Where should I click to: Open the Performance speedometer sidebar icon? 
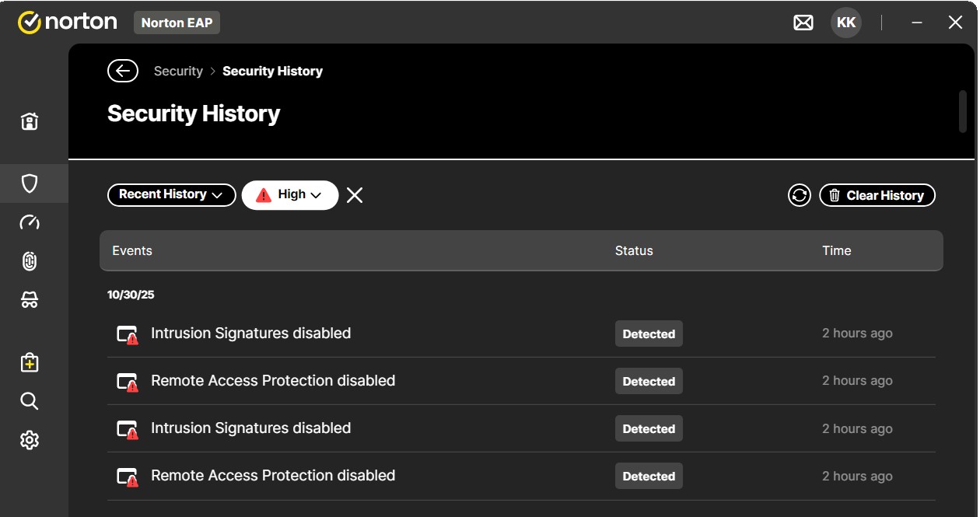tap(30, 223)
